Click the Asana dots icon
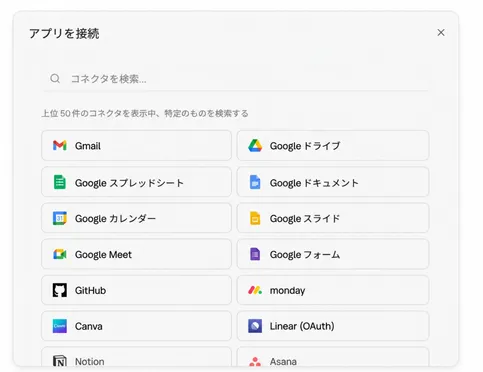The height and width of the screenshot is (372, 483). pos(255,362)
